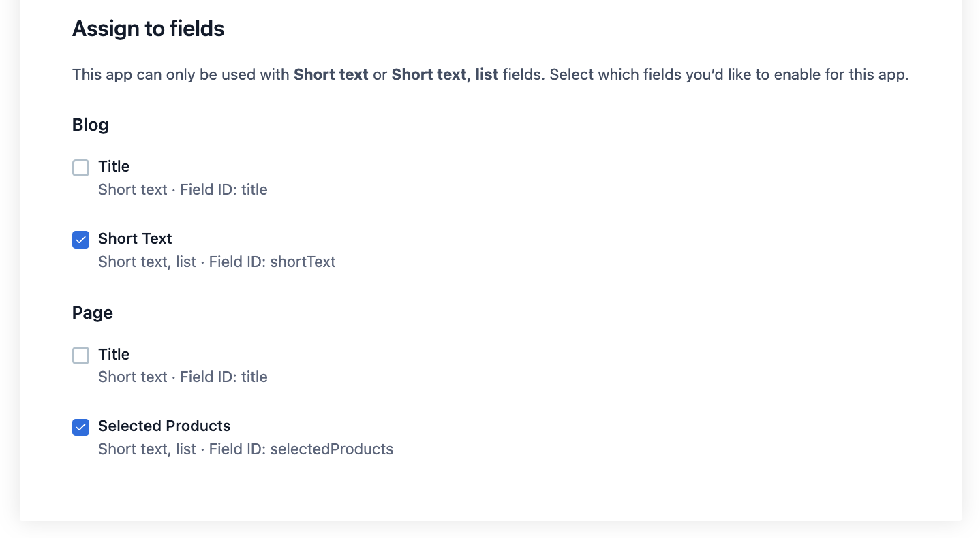Click 'Short text, list' type under Selected Products
The image size is (980, 538).
(147, 449)
